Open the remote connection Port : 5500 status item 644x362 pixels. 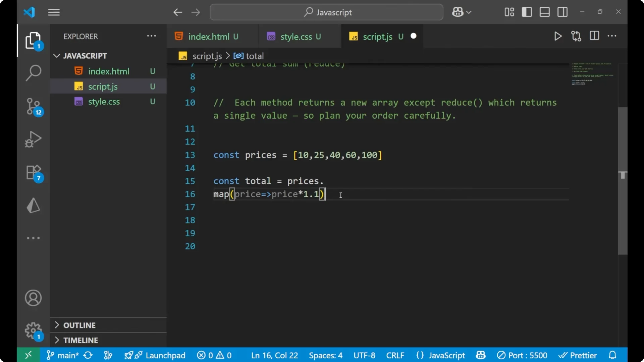[x=522, y=355]
